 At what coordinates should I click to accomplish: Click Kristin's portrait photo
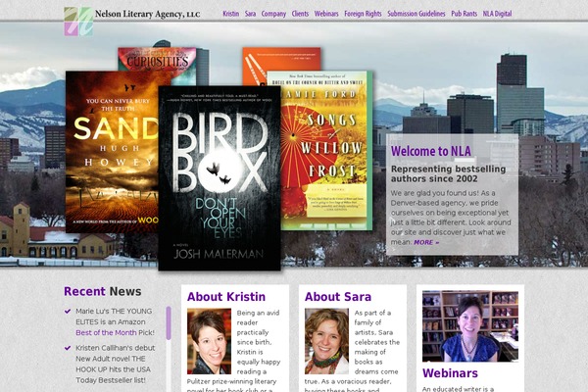210,341
